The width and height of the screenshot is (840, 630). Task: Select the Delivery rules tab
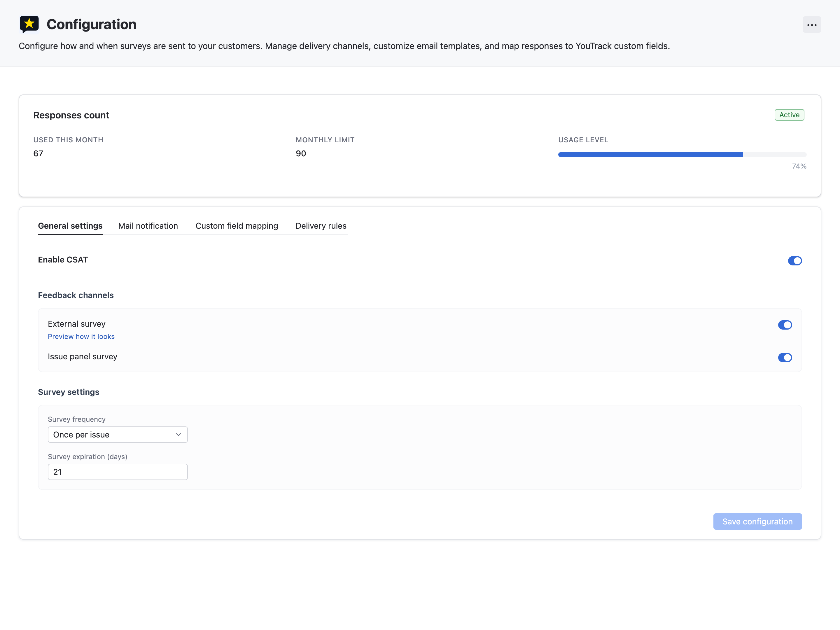tap(321, 226)
